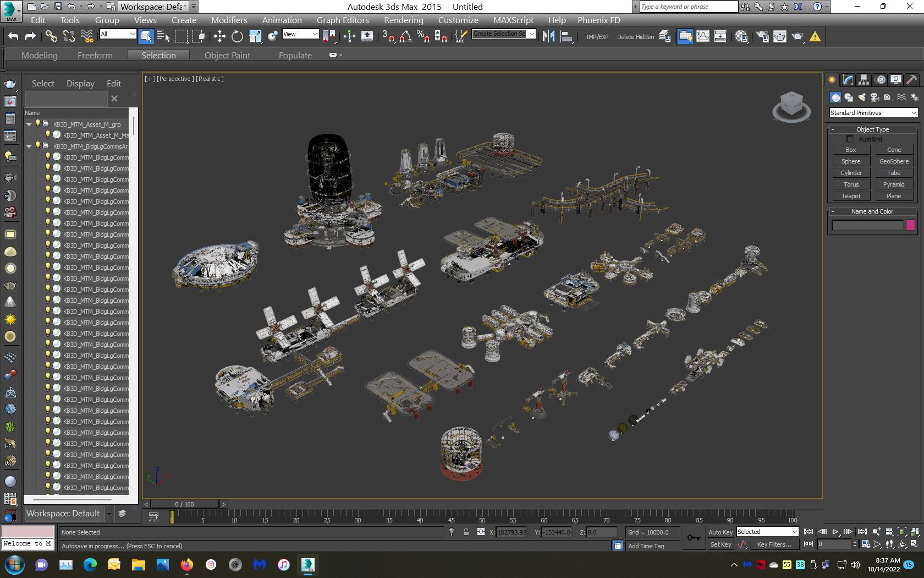Collapse the Name and Color rollout
The image size is (924, 578).
[x=873, y=211]
